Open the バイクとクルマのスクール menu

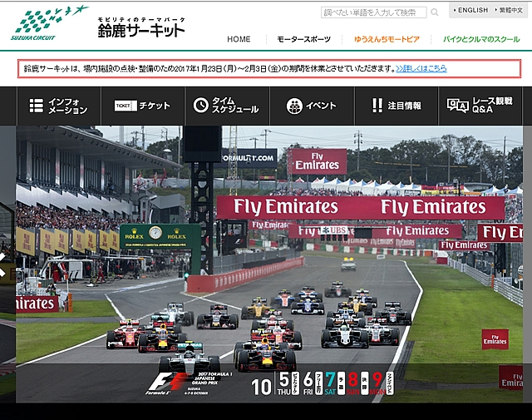pyautogui.click(x=481, y=39)
